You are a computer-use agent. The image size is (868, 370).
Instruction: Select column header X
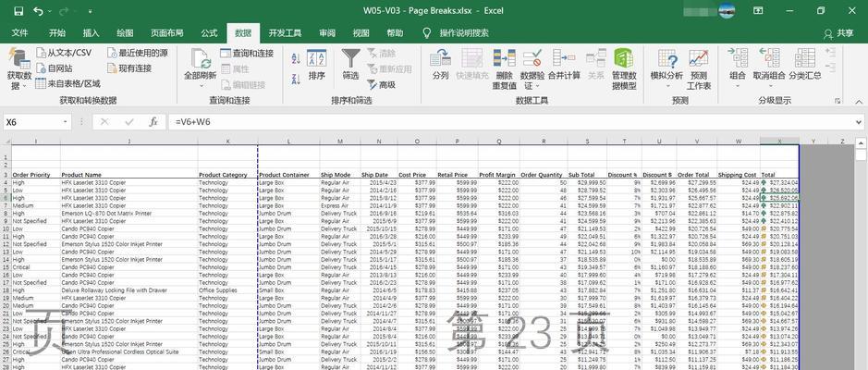tap(779, 142)
